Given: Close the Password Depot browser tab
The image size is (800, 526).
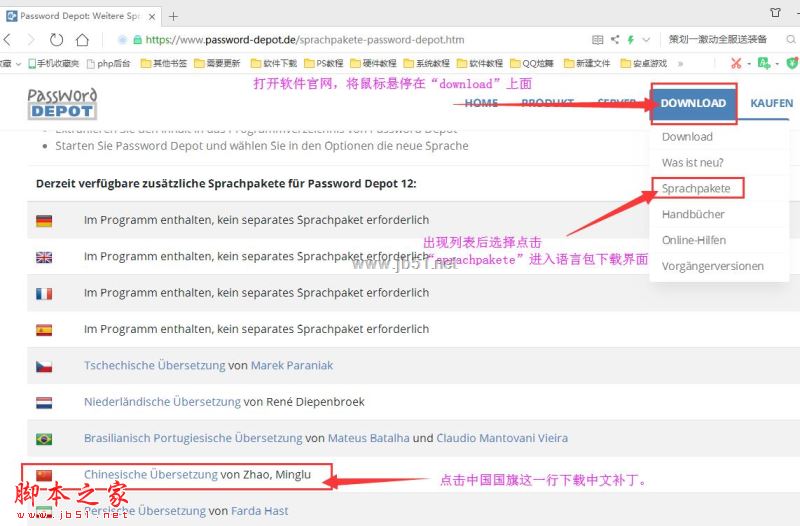Looking at the screenshot, I should [152, 16].
